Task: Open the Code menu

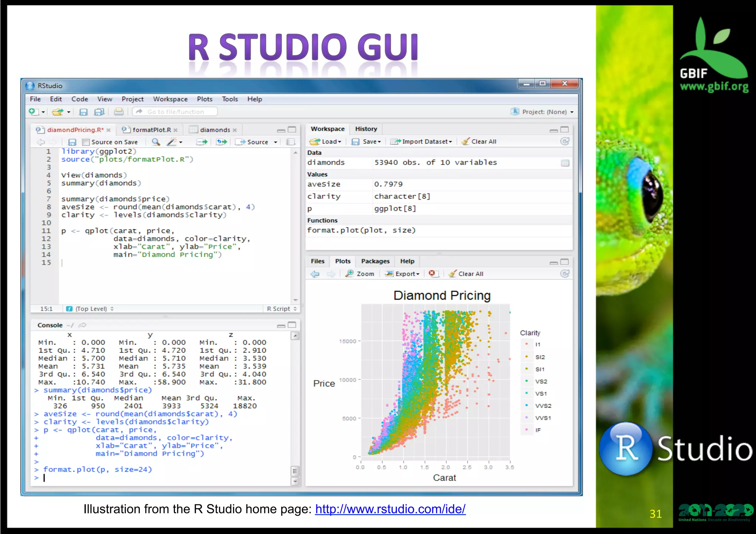Action: point(80,99)
